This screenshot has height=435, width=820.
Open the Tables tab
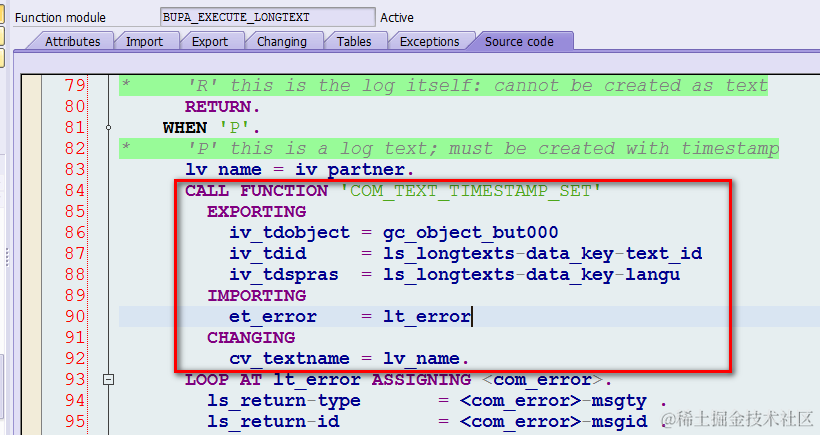coord(354,41)
